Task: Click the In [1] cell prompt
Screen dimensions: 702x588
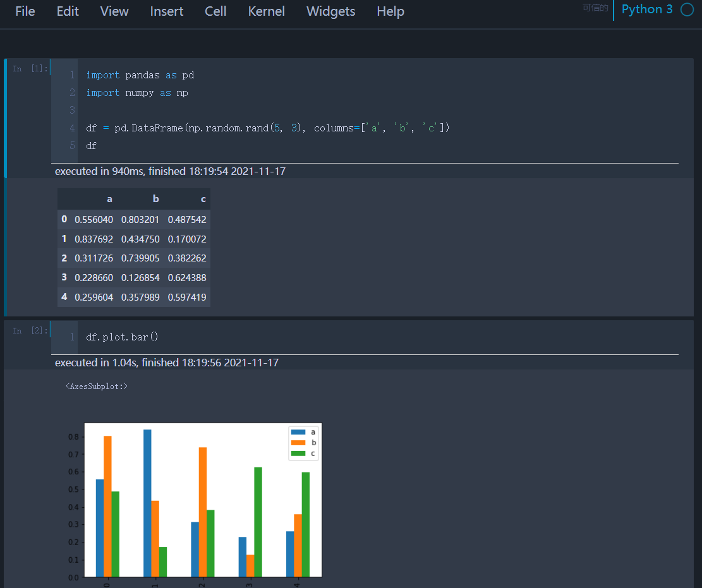Action: point(30,68)
